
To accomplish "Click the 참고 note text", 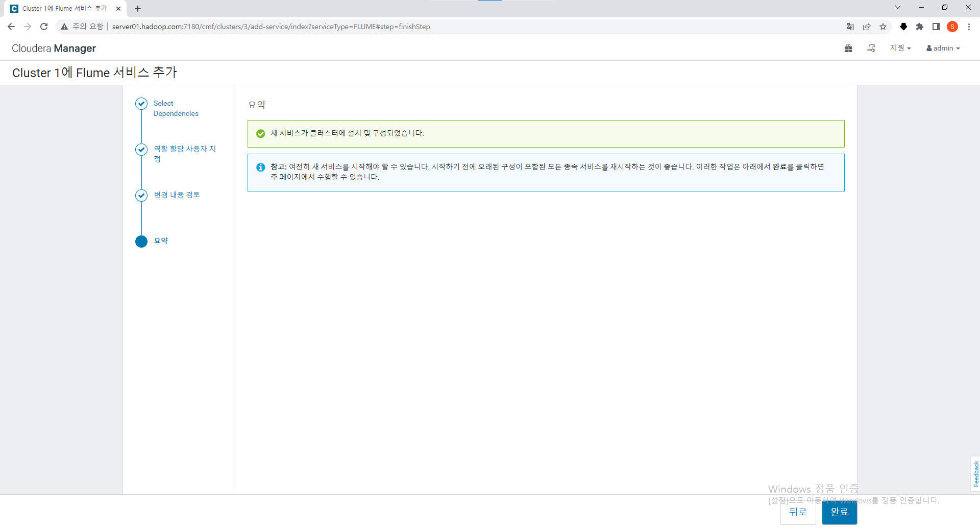I will [547, 172].
